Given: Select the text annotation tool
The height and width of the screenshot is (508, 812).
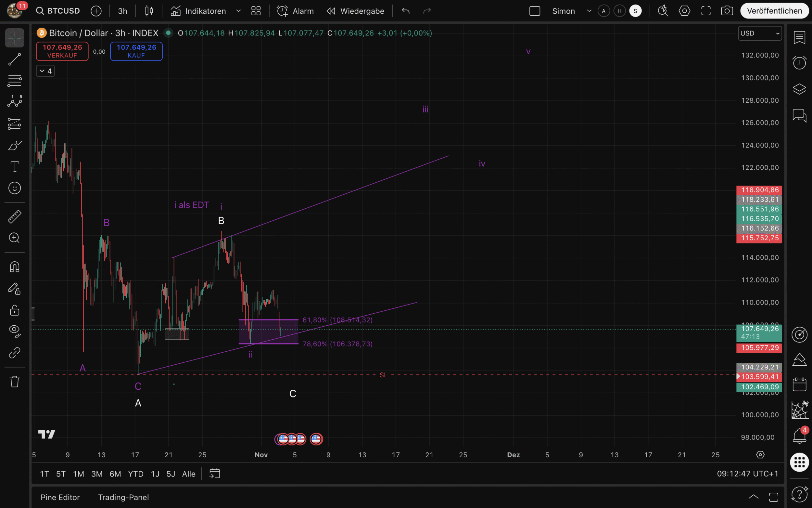Looking at the screenshot, I should pyautogui.click(x=14, y=167).
